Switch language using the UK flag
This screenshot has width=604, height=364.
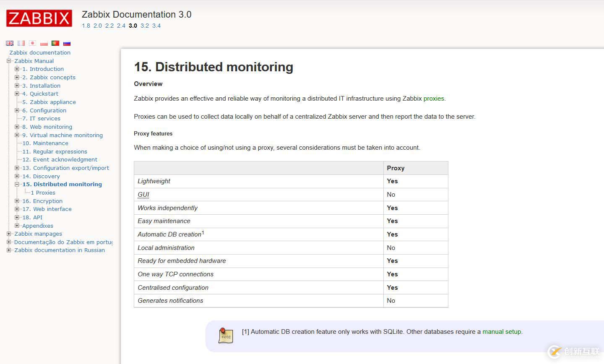coord(10,43)
